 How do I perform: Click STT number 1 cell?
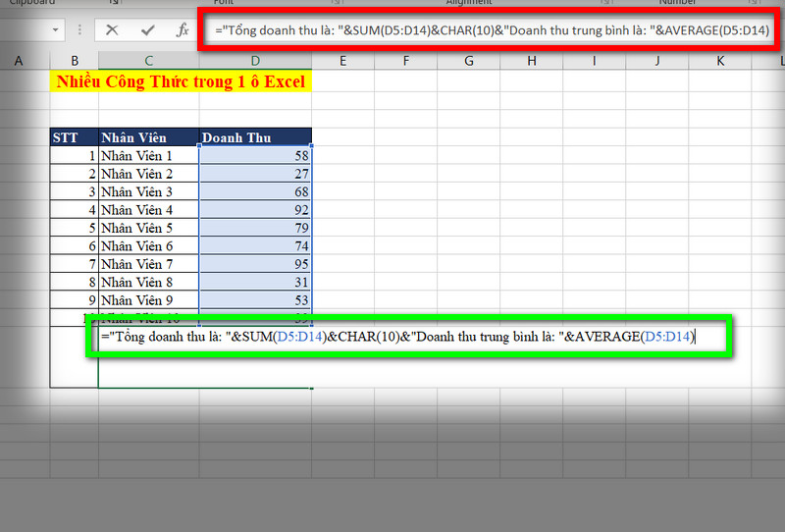[x=75, y=156]
